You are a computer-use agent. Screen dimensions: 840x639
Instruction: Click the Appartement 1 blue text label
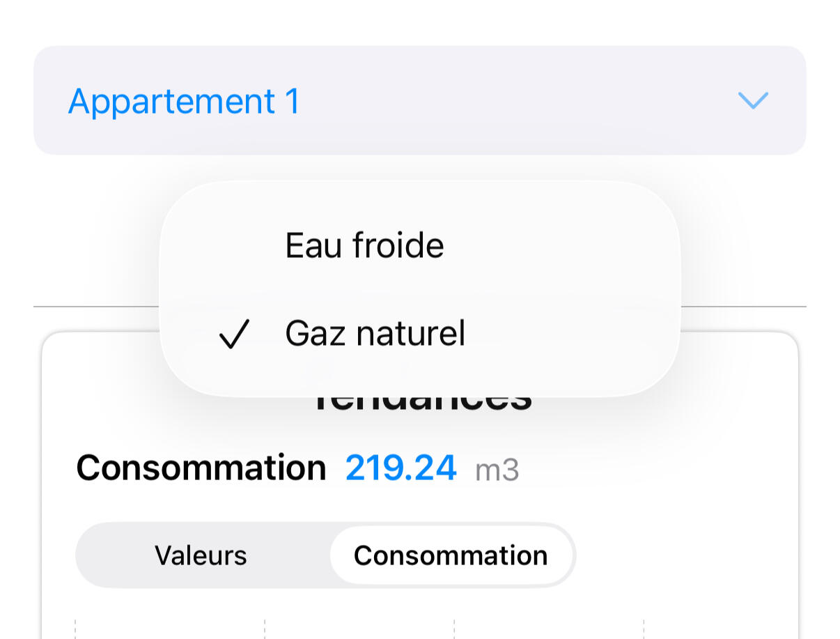click(x=184, y=101)
